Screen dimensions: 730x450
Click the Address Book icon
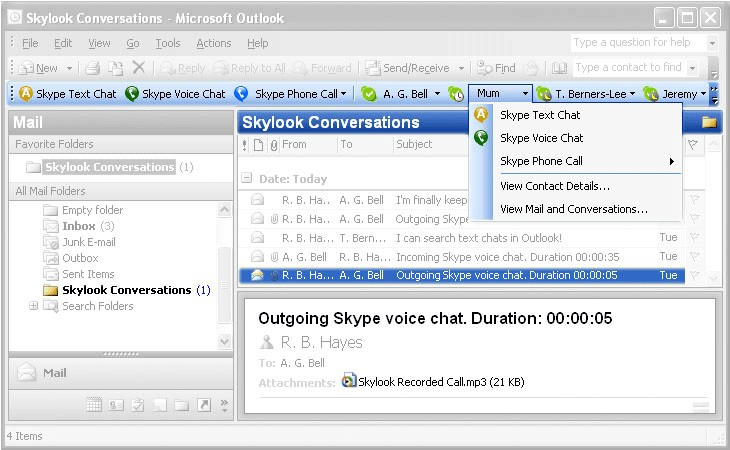[559, 68]
